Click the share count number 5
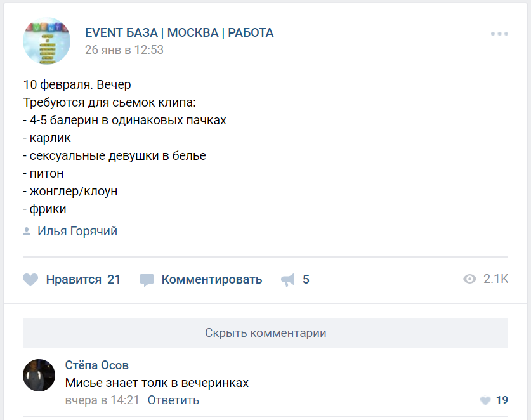This screenshot has height=420, width=531. pyautogui.click(x=307, y=279)
